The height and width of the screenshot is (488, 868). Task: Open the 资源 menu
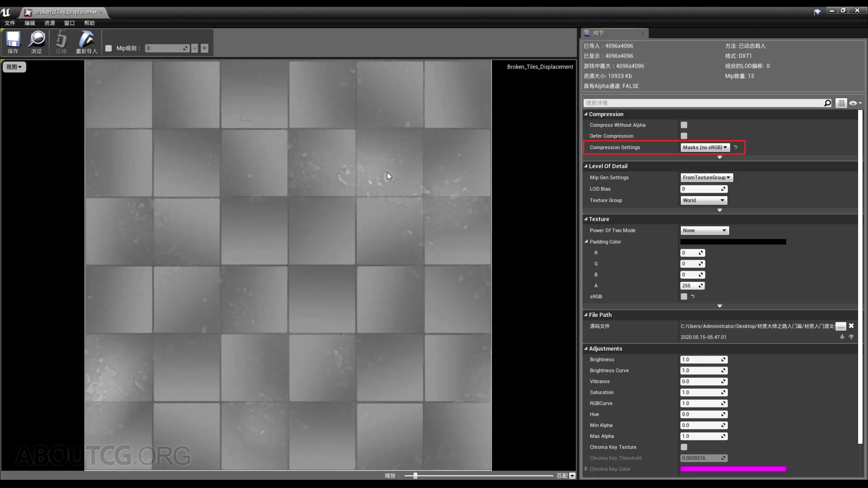coord(50,23)
